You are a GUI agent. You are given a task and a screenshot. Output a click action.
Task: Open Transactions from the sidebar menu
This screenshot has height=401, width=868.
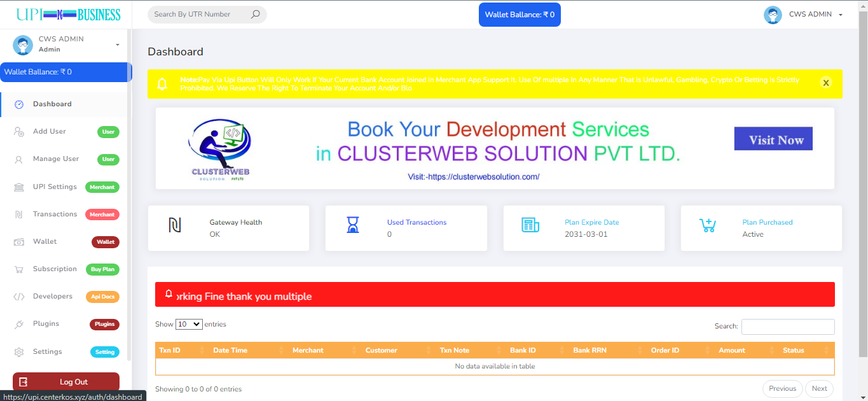[55, 215]
